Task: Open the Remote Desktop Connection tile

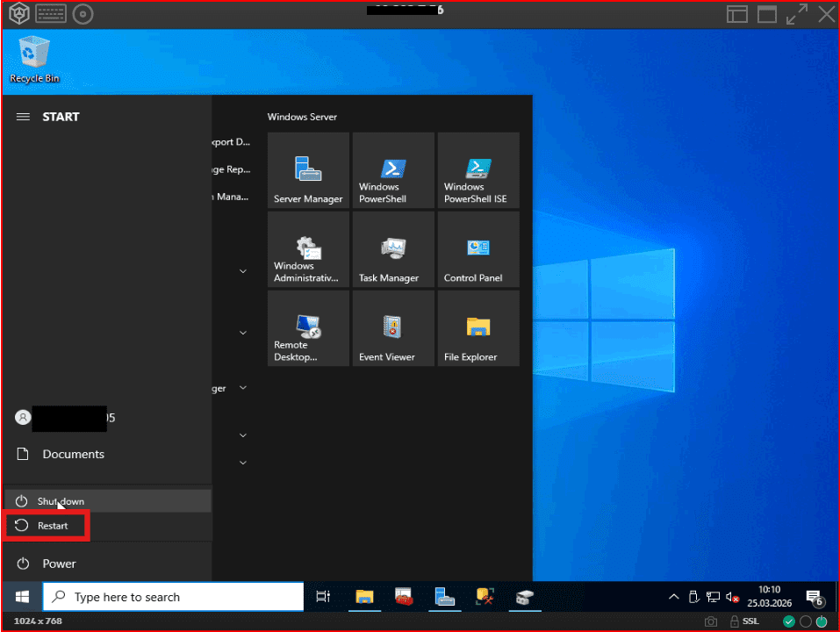Action: [308, 328]
